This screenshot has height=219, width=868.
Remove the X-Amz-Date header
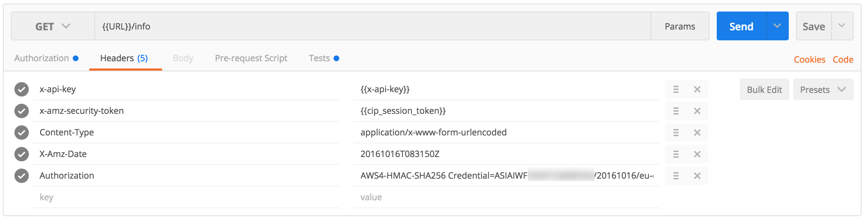(697, 154)
